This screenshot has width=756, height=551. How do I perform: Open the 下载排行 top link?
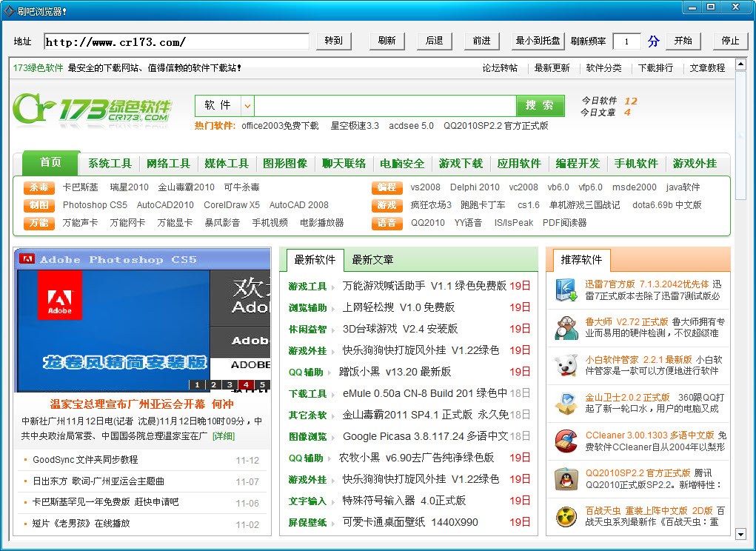tap(655, 68)
